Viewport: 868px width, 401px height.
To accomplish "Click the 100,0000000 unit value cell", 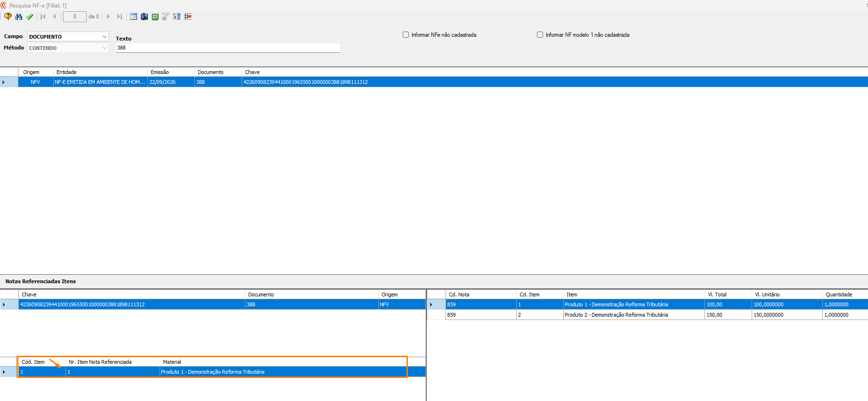I will pyautogui.click(x=787, y=304).
